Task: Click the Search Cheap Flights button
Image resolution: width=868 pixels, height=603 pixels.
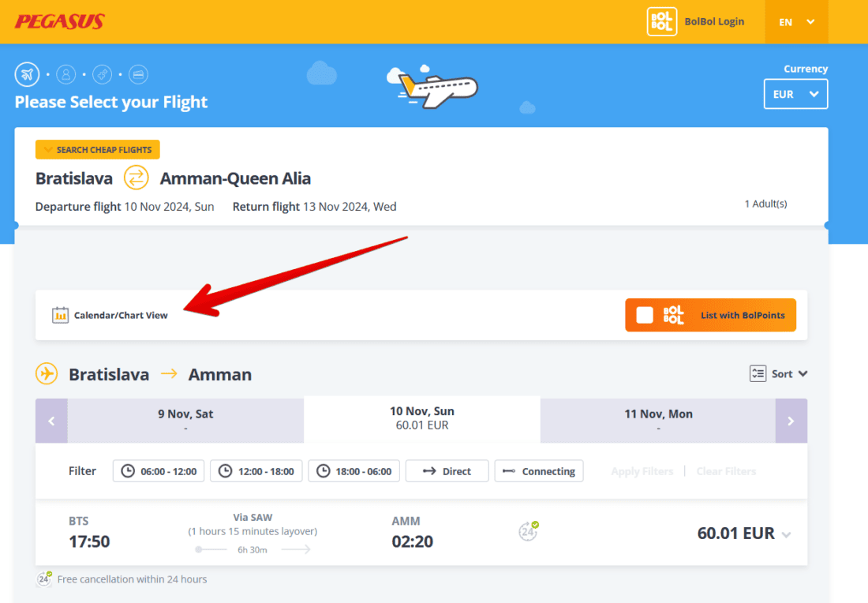Action: 98,150
